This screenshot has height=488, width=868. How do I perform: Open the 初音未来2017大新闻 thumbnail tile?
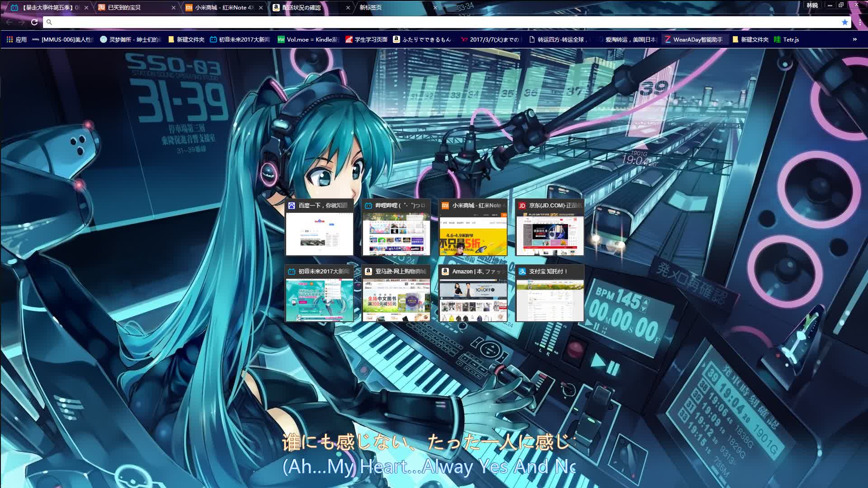[319, 293]
